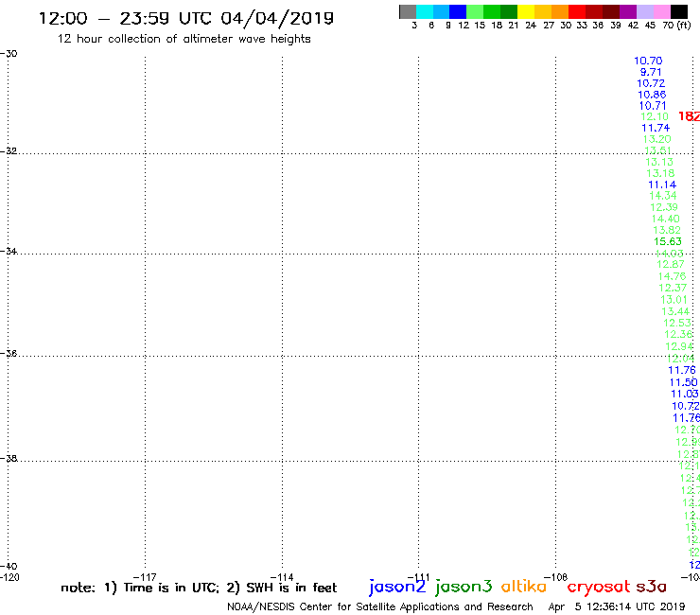The height and width of the screenshot is (615, 700).
Task: Click the pink swatch labeled 70 ft
Action: (661, 11)
